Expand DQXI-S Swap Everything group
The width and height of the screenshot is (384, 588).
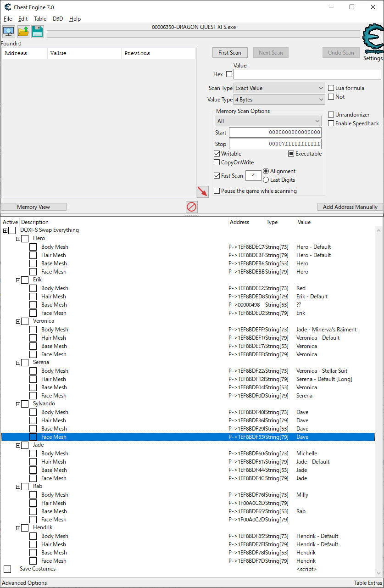[x=5, y=230]
